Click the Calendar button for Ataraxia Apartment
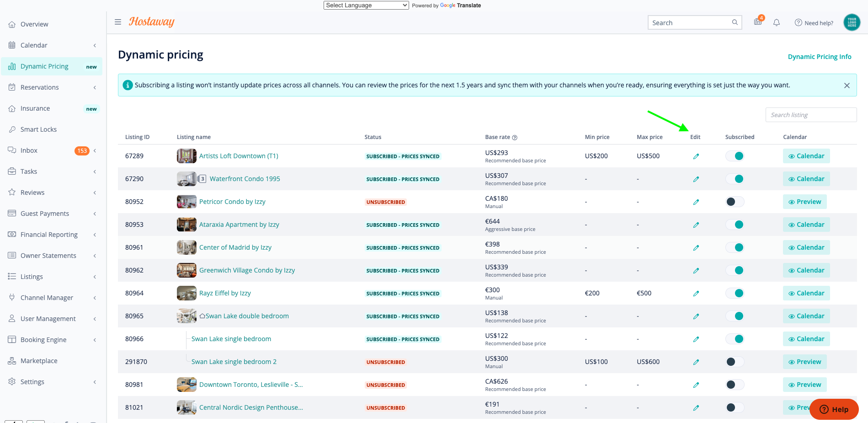The width and height of the screenshot is (868, 423). tap(806, 225)
